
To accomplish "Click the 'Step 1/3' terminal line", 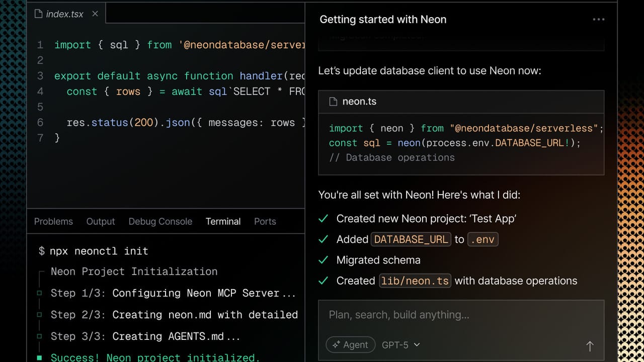I will 173,293.
